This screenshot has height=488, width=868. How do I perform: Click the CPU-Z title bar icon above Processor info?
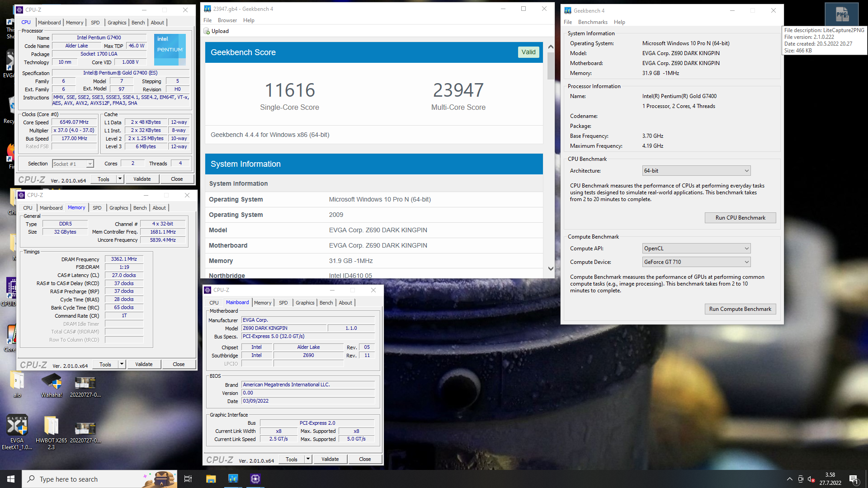[19, 9]
